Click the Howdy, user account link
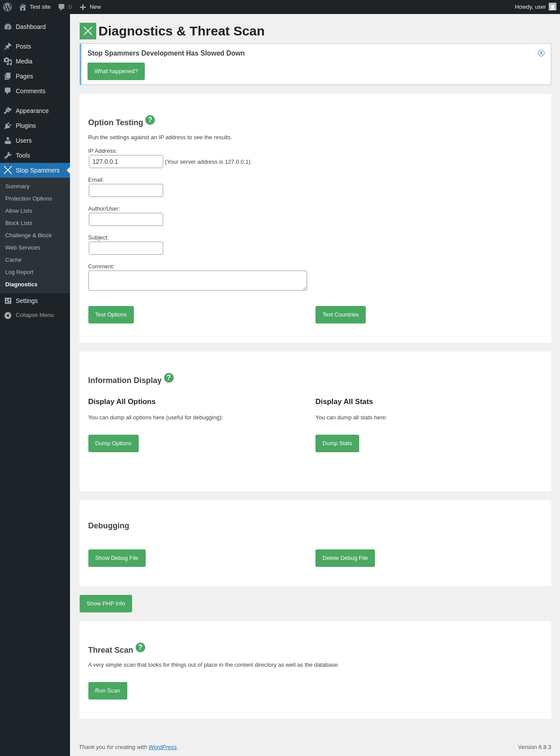 click(535, 7)
